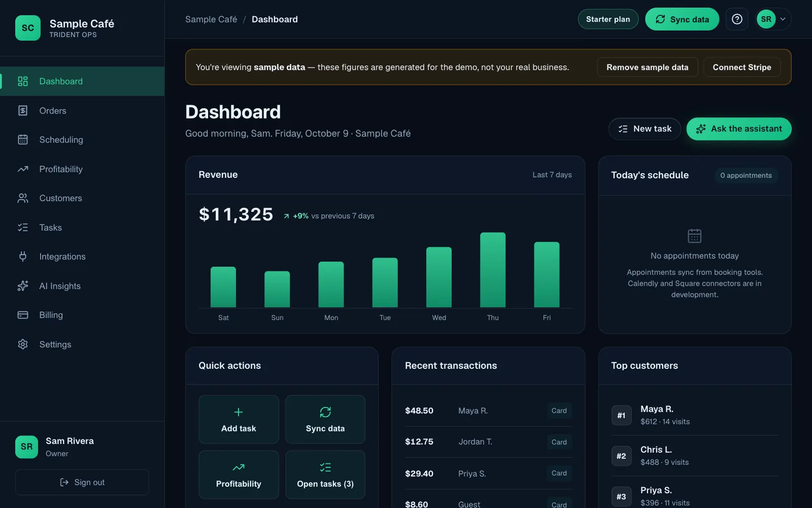Click the Tasks checklist icon in sidebar

pyautogui.click(x=23, y=228)
